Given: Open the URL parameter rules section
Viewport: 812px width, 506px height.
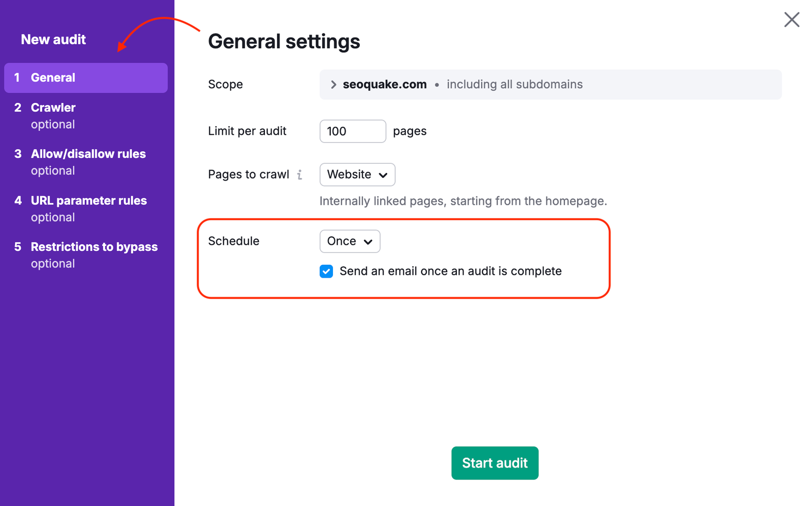Looking at the screenshot, I should point(88,200).
